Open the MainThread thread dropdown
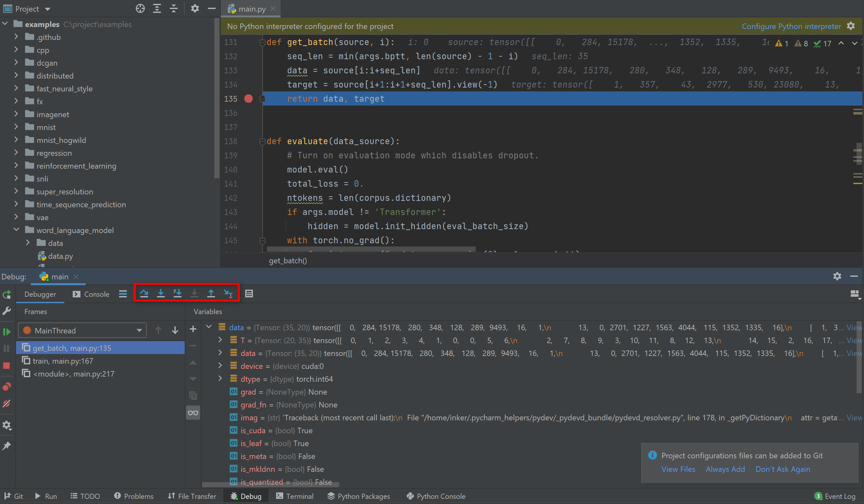Viewport: 864px width, 504px height. (x=82, y=331)
